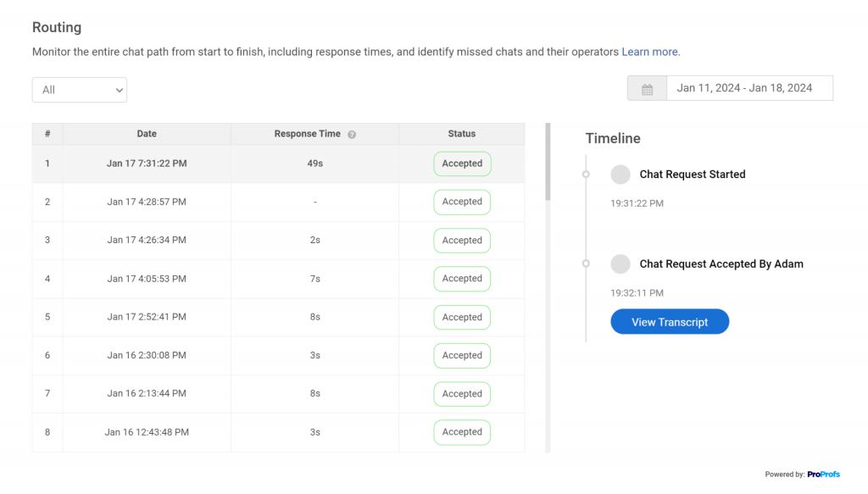
Task: Sort by the Date column header
Action: pos(147,134)
